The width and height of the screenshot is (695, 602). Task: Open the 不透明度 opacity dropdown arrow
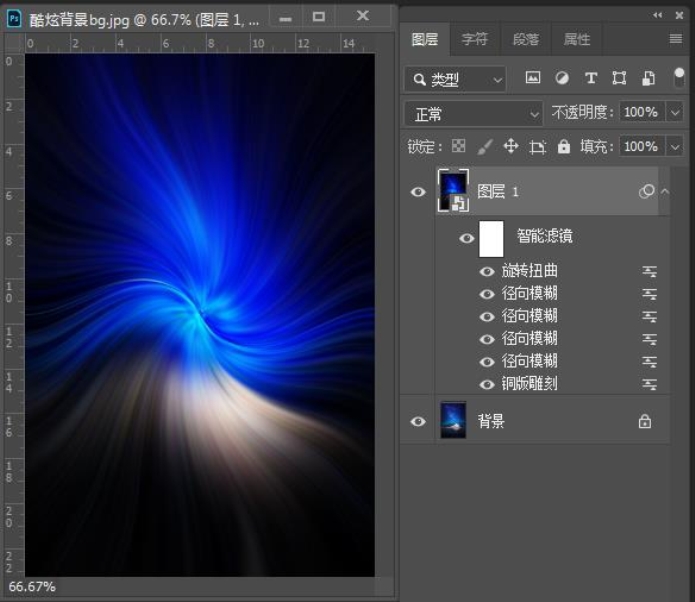tap(675, 113)
